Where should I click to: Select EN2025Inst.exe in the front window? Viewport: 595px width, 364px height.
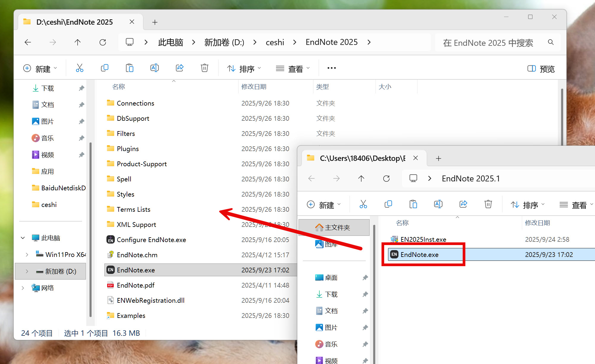pos(423,239)
